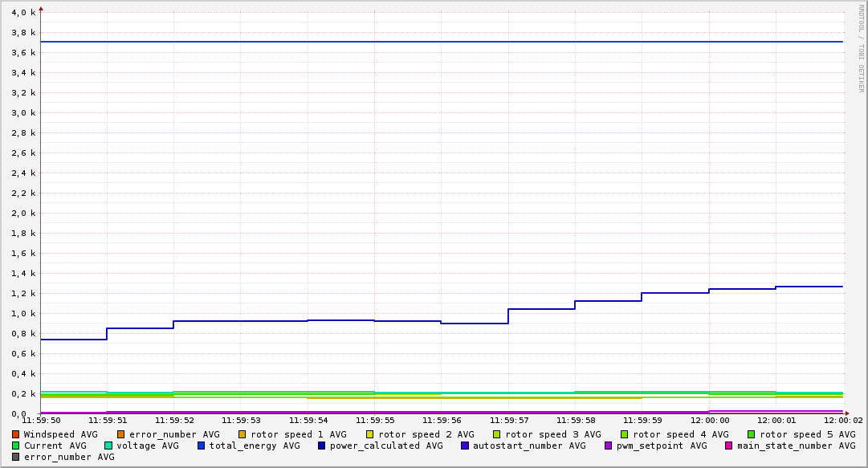Viewport: 868px width, 468px height.
Task: Select the blue total_energy AVG legend swatch
Action: 201,446
